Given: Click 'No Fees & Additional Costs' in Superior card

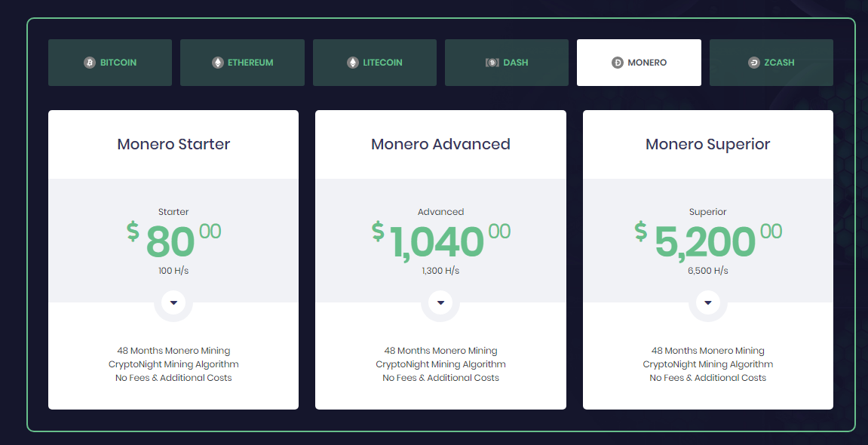Looking at the screenshot, I should coord(708,377).
